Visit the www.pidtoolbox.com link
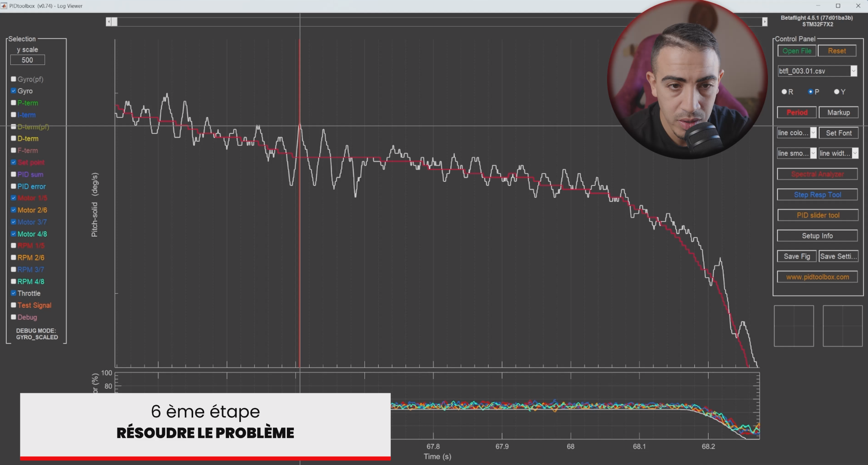868x465 pixels. 817,277
